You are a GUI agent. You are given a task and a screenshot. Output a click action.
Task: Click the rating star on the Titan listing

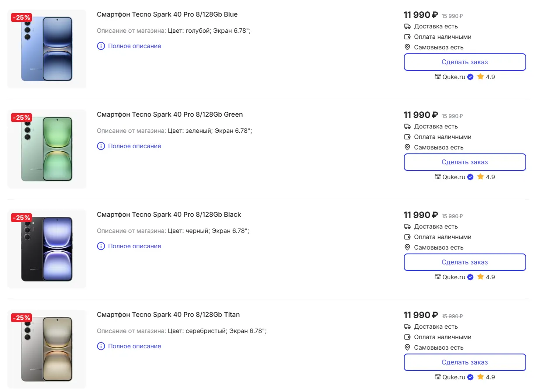coord(480,377)
